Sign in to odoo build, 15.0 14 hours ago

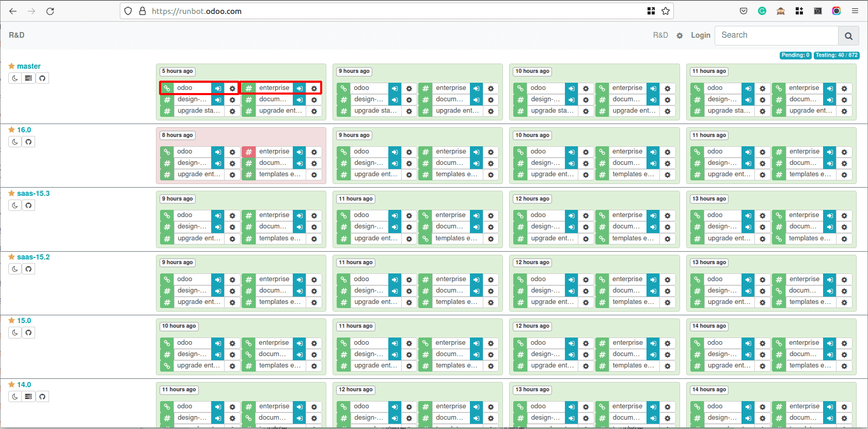(748, 343)
